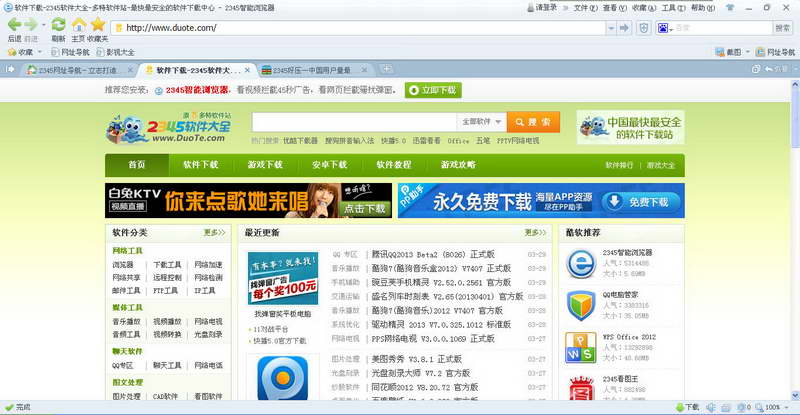Click the 找弹窗奖平板电脑 promo image

coord(283,279)
